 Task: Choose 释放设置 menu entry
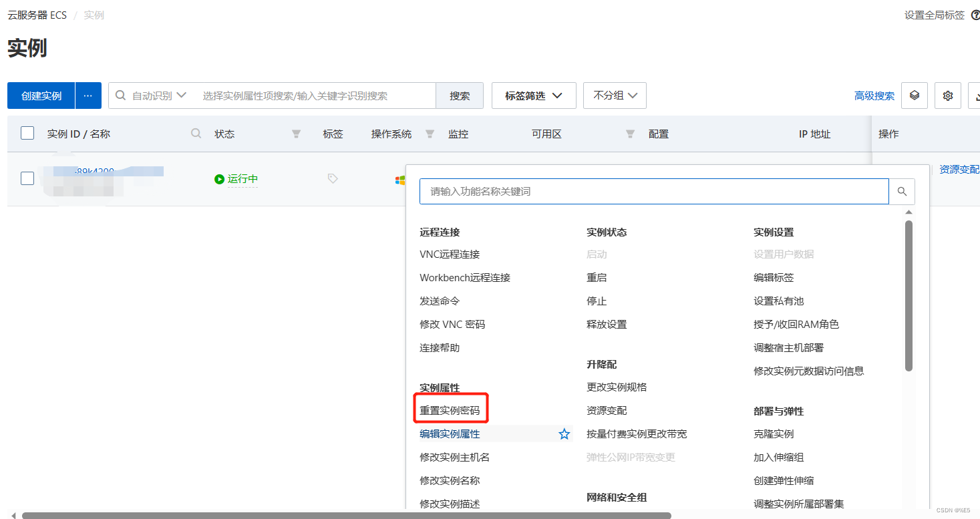pos(607,325)
